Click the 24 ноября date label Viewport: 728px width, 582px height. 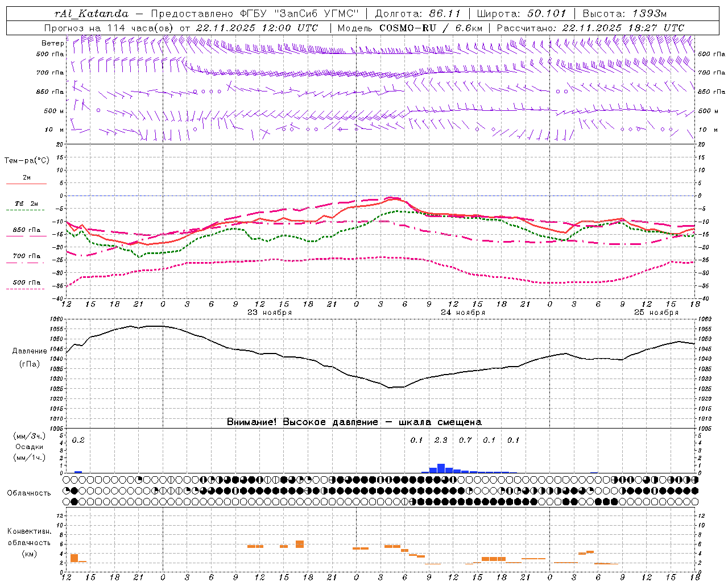point(463,313)
